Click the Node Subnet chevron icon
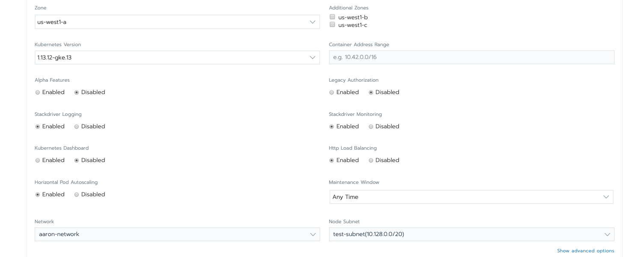 coord(607,234)
